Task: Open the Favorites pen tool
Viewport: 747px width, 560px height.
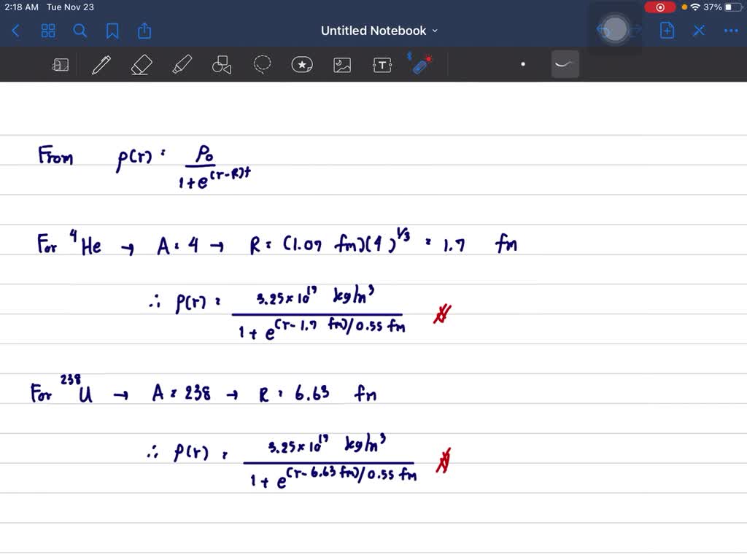Action: tap(302, 64)
